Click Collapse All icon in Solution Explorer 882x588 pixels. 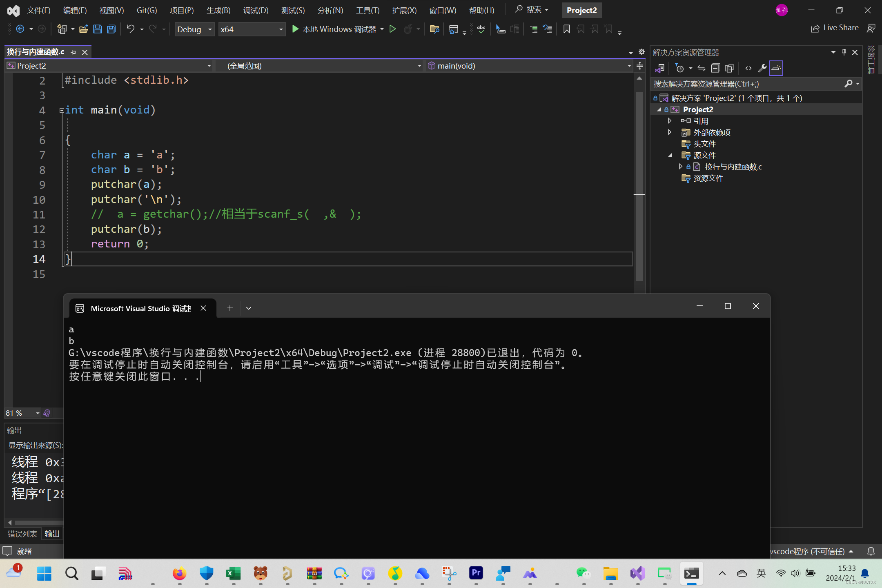click(x=715, y=68)
